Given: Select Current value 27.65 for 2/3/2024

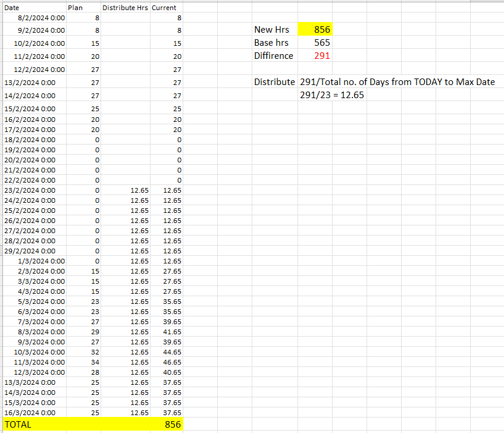Looking at the screenshot, I should (167, 271).
